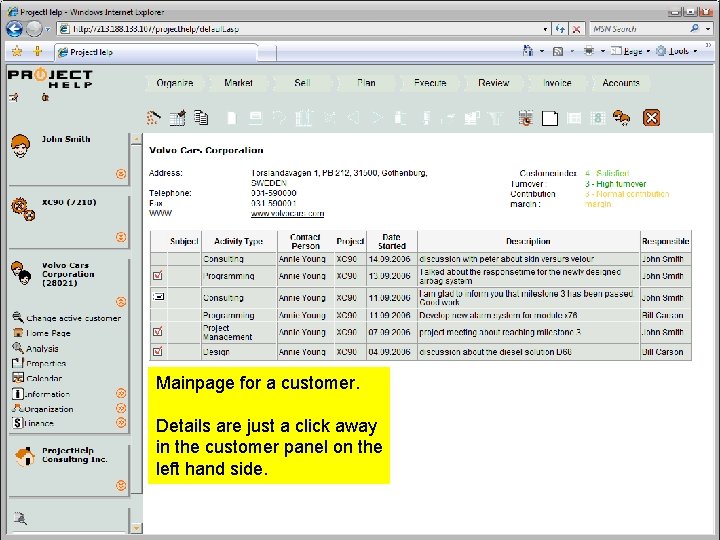
Task: Expand the Organization section
Action: [x=121, y=408]
